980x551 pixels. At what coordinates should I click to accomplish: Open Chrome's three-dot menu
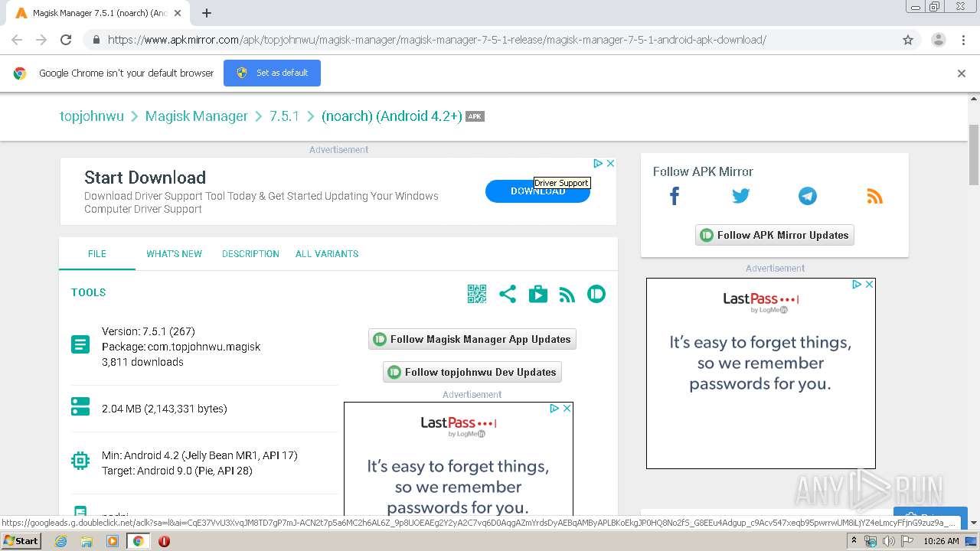coord(963,40)
